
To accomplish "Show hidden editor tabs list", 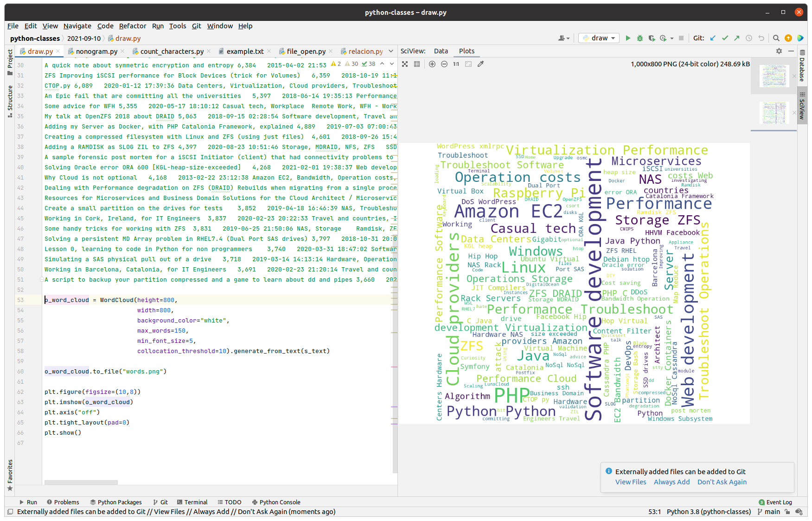I will [391, 51].
